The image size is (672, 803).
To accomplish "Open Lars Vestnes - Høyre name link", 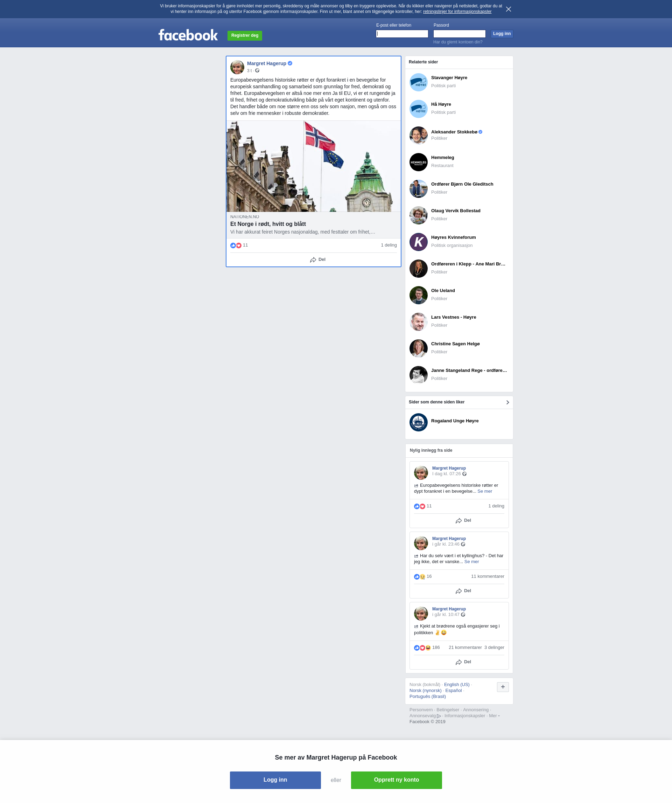I will pos(453,317).
